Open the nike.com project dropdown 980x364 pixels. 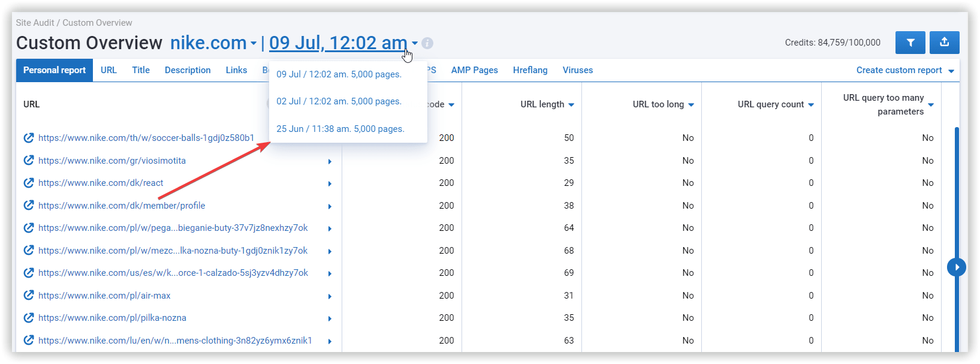click(x=213, y=43)
